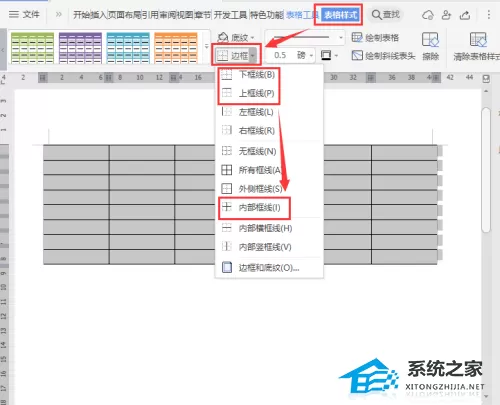
Task: Open the search (查找) magnifier
Action: 376,15
